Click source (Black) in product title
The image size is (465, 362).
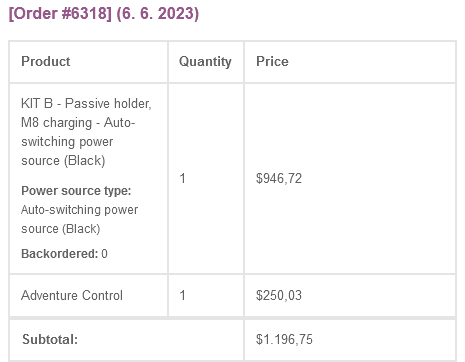click(63, 161)
